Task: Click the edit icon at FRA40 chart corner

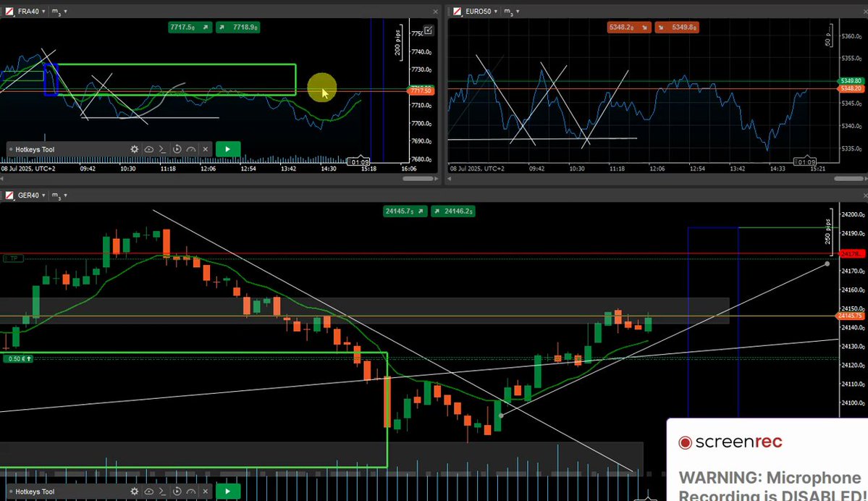Action: [429, 30]
